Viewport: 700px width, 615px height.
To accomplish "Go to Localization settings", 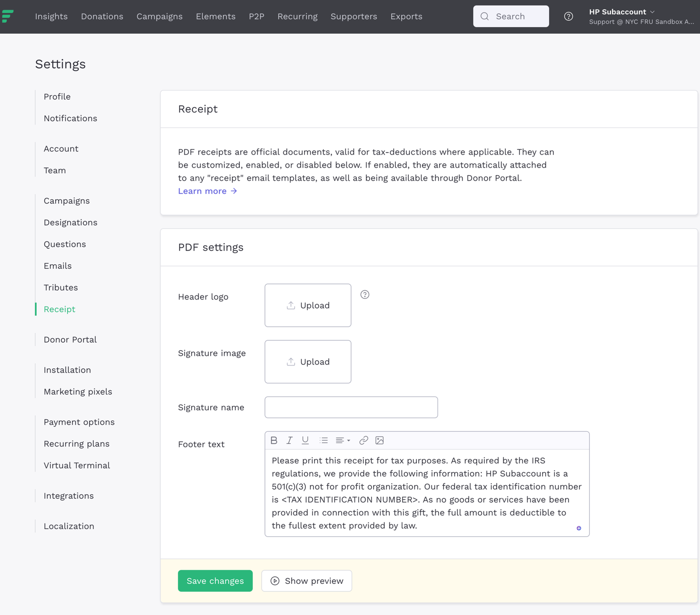I will pos(69,526).
